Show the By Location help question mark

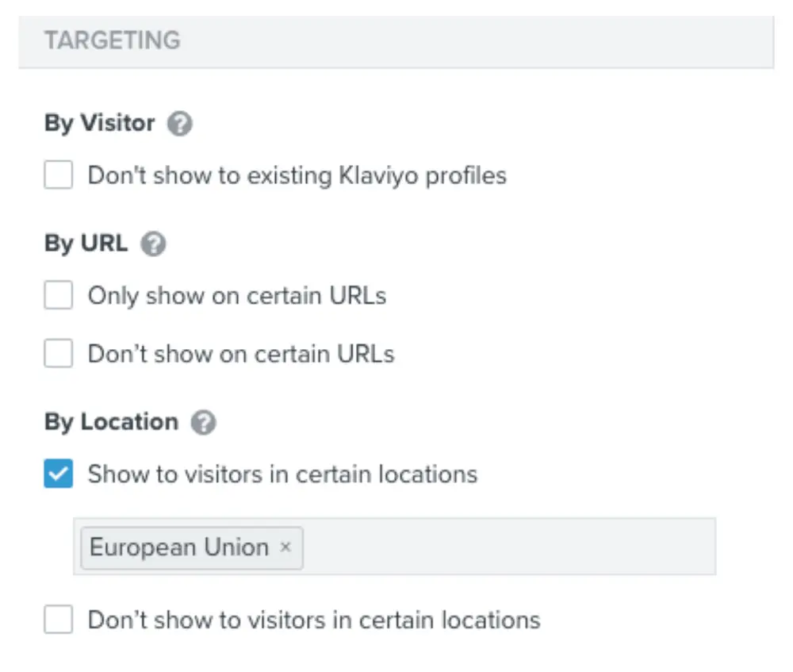tap(204, 423)
